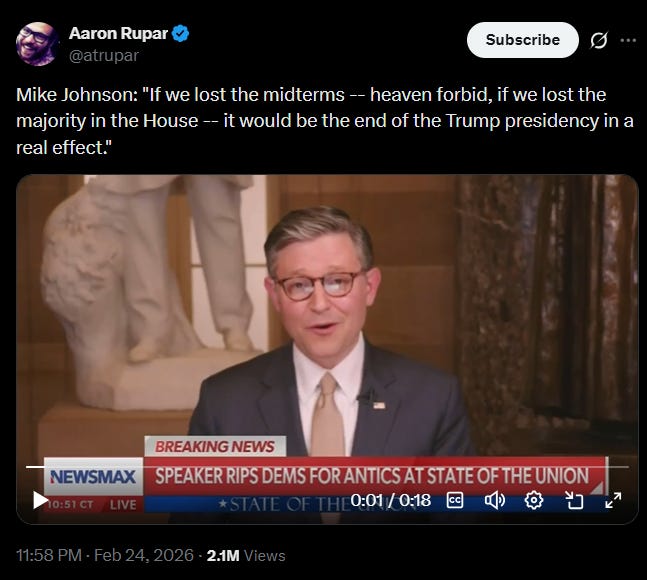The height and width of the screenshot is (580, 647).
Task: Click the video time display 0:01 / 0:18
Action: pos(390,500)
